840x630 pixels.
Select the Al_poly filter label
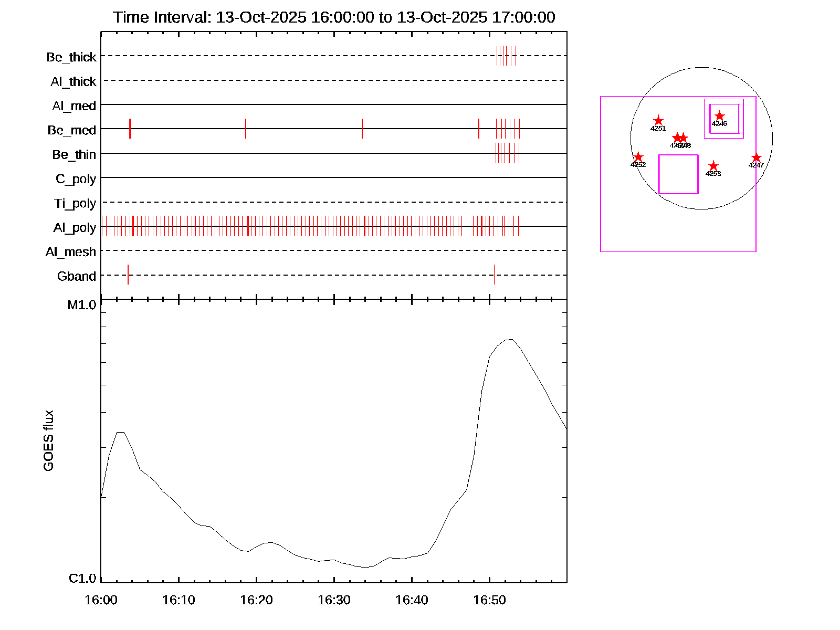(x=75, y=227)
